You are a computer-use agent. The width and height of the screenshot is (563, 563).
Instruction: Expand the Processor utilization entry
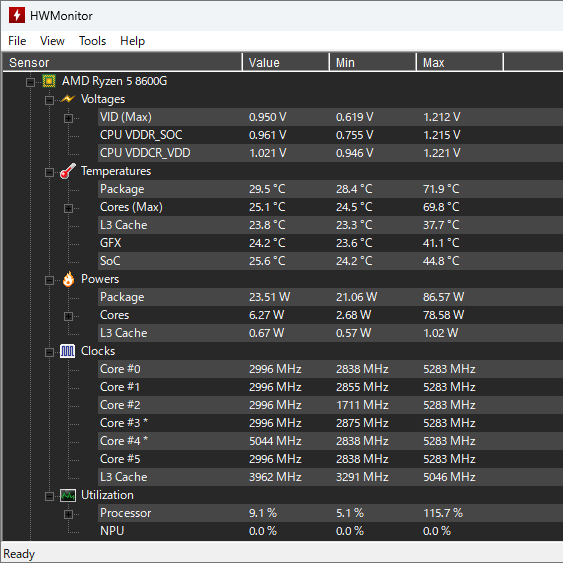tap(68, 514)
